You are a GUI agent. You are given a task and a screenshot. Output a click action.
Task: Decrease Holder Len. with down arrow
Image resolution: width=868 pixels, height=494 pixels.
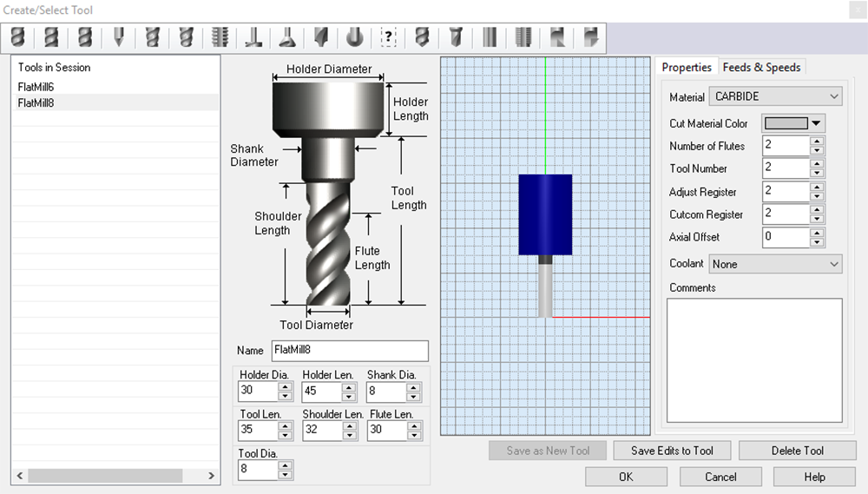coord(349,397)
